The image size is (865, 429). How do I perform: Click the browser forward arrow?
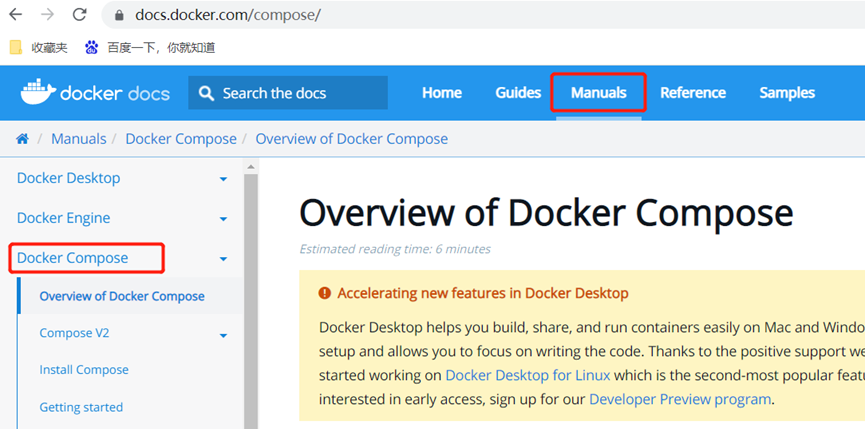pos(47,14)
